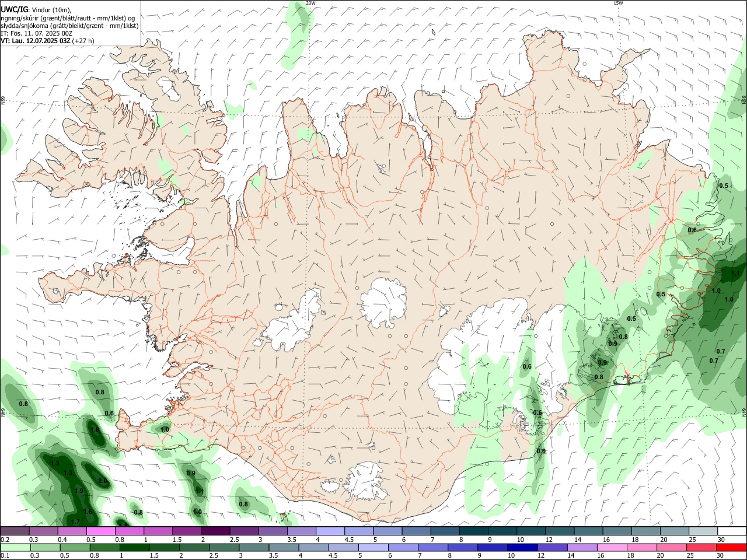747x560 pixels.
Task: Click the lower legend swatch between 0.5 and 0.8
Action: [x=75, y=548]
